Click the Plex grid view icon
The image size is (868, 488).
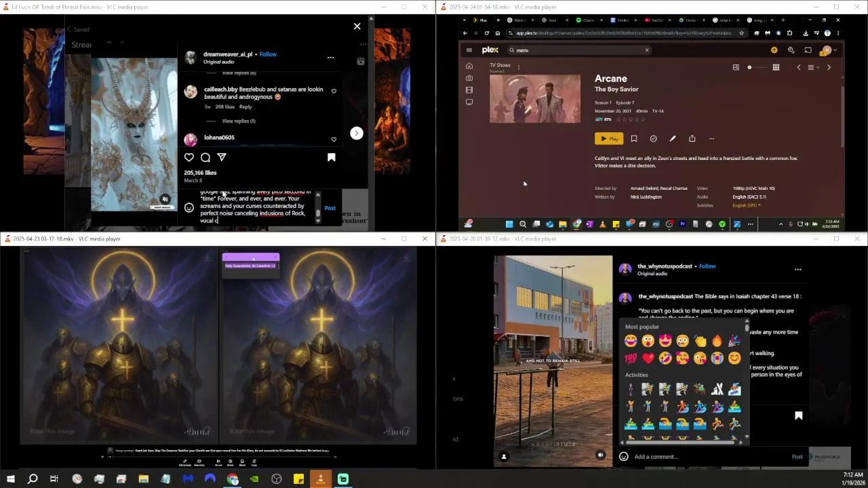[776, 67]
